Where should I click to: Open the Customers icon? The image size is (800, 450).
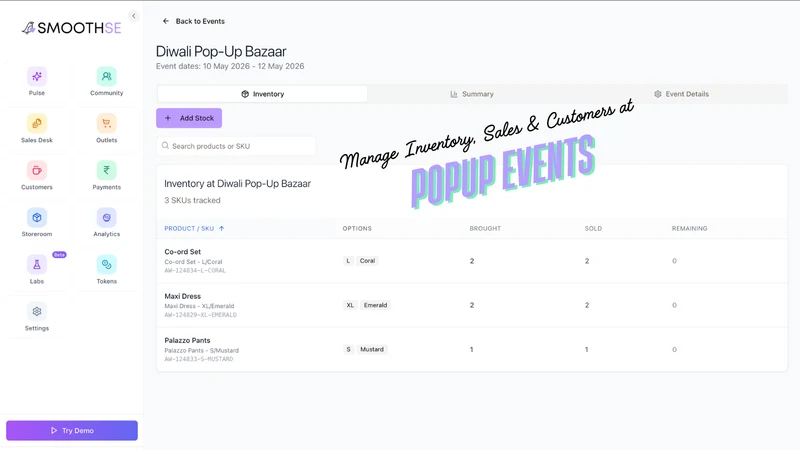click(37, 170)
